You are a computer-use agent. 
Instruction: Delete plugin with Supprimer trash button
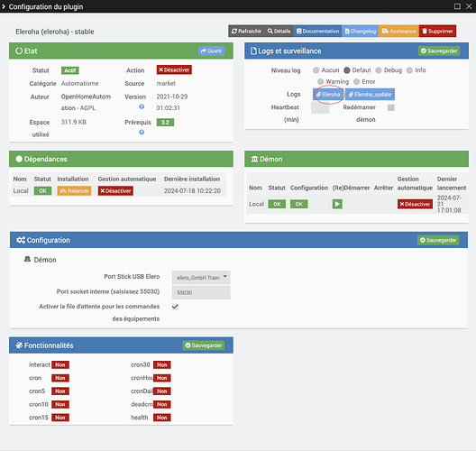pyautogui.click(x=437, y=31)
